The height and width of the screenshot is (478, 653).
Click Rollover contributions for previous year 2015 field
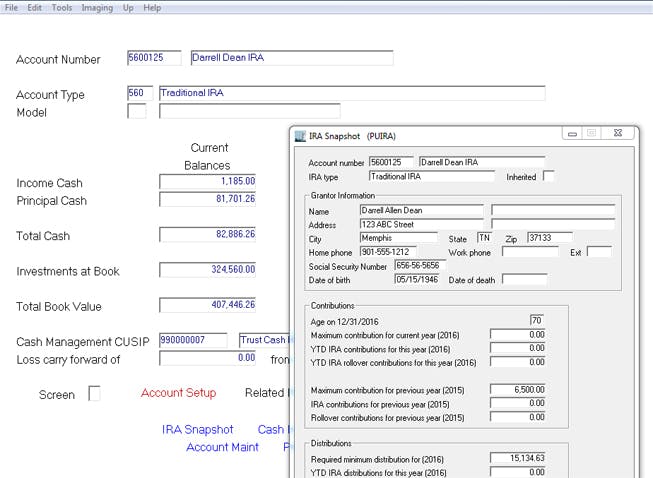[517, 417]
